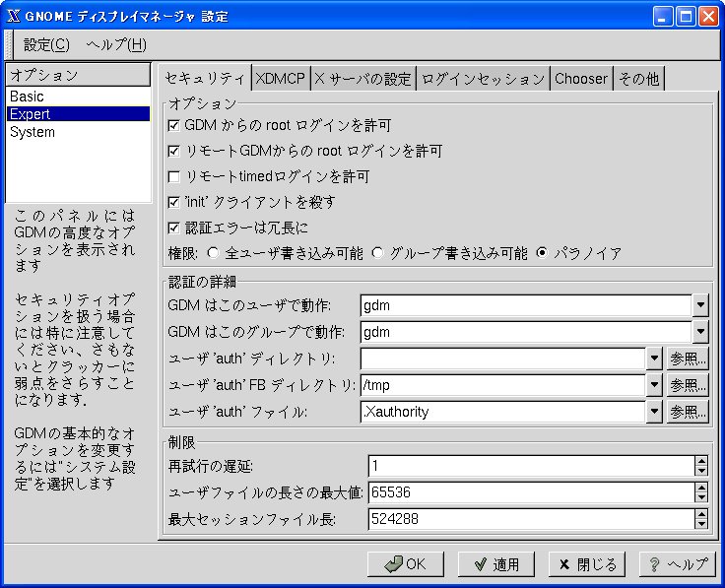
Task: Select 全ユーザ書き込み可能 radio button
Action: [x=213, y=253]
